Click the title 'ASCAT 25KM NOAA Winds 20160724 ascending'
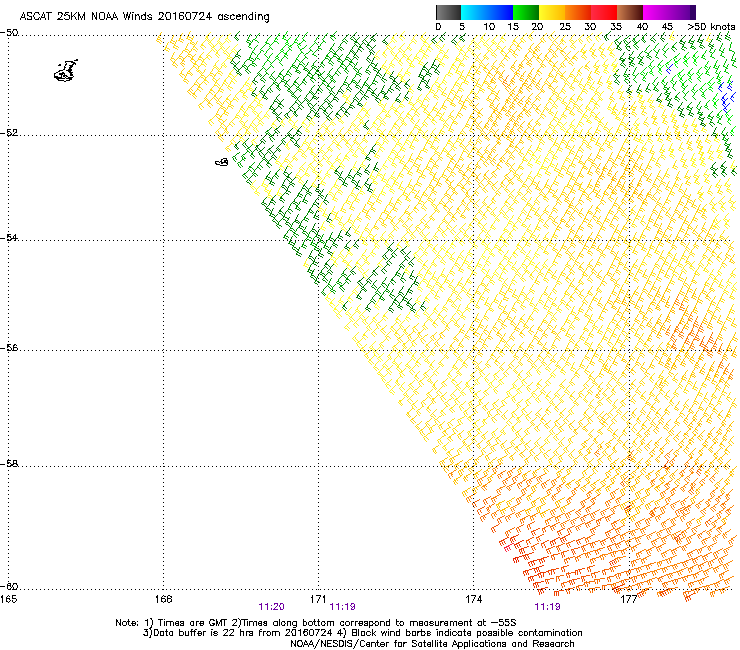740x650 pixels. 144,17
